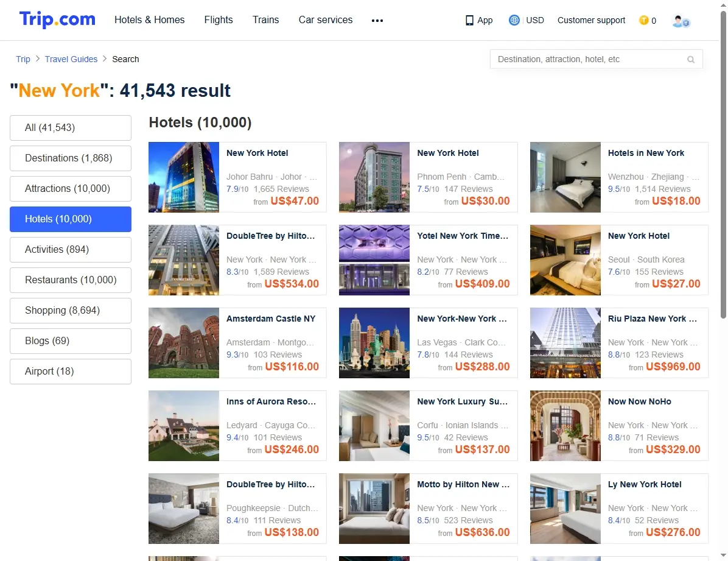The image size is (728, 561).
Task: Click US$636.00 price
Action: [483, 532]
